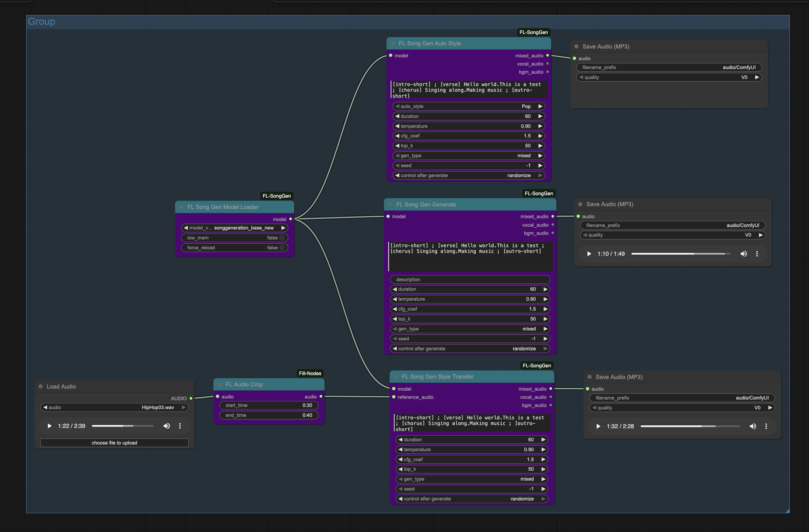Seek in the Load Audio progress bar
The image size is (809, 532).
[123, 426]
